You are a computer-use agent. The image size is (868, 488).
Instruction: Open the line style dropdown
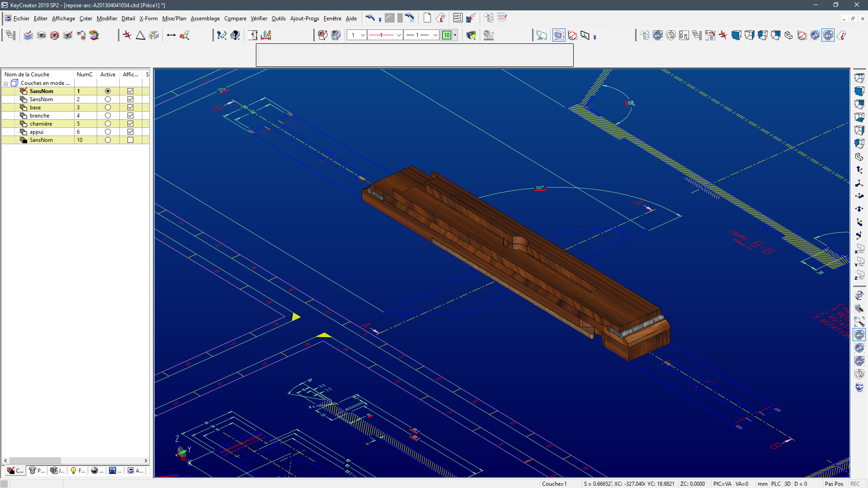click(x=399, y=35)
